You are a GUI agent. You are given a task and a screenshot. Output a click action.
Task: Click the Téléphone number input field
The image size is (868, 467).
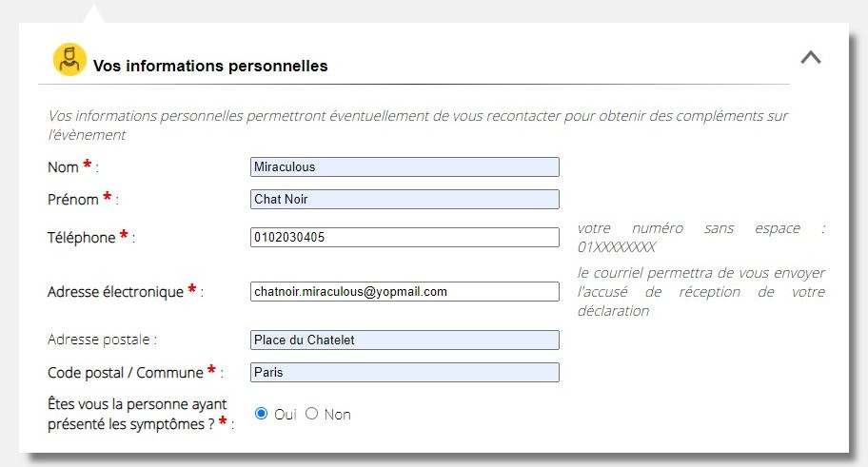click(404, 238)
